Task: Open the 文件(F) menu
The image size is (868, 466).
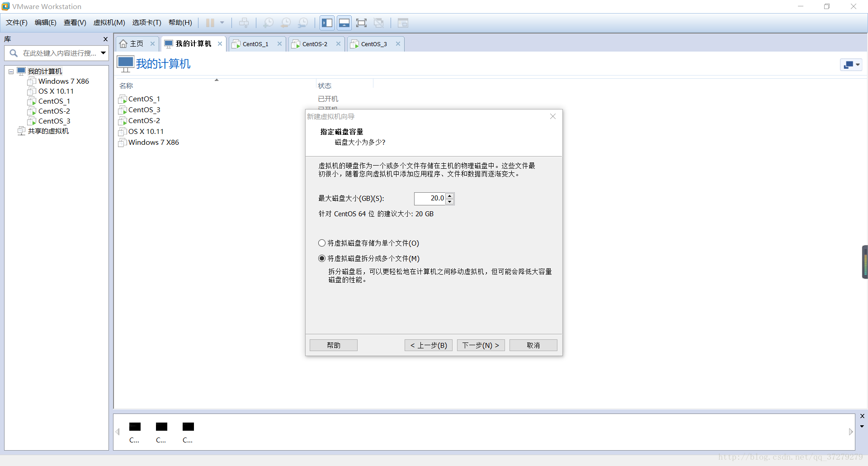Action: click(x=17, y=23)
